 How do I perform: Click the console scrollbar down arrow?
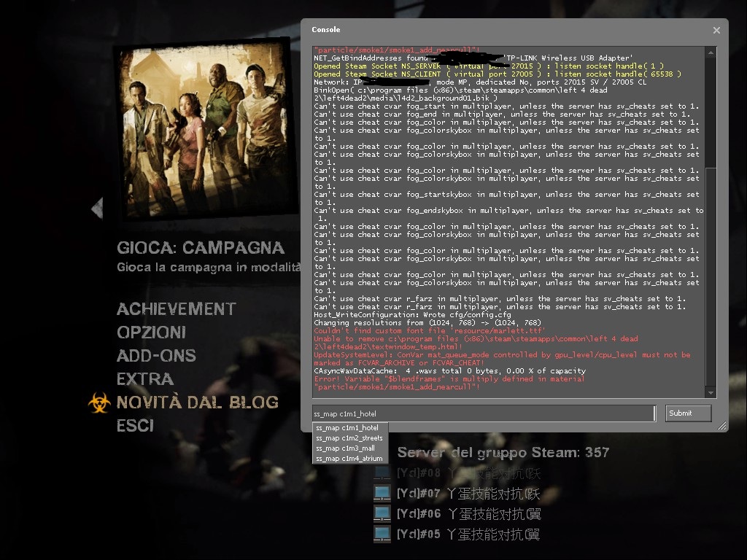tap(711, 393)
